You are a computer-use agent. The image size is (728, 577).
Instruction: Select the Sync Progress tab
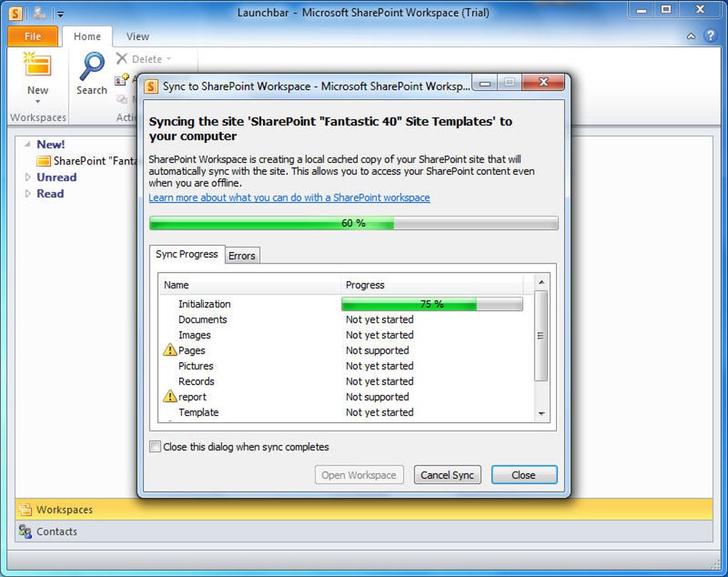click(187, 254)
